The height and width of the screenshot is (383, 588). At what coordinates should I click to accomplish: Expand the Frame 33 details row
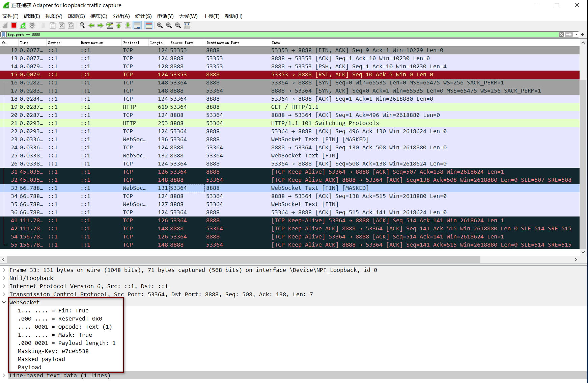click(x=4, y=270)
